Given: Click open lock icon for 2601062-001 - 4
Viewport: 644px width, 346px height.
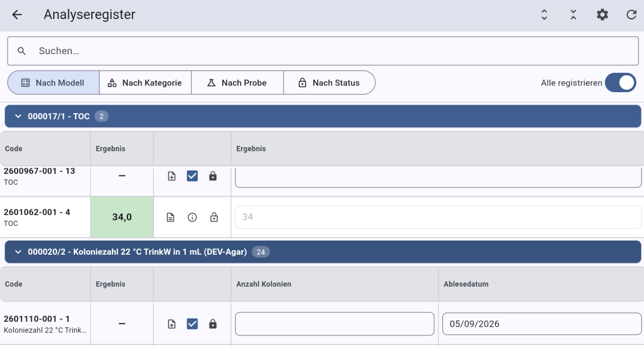Looking at the screenshot, I should tap(214, 217).
